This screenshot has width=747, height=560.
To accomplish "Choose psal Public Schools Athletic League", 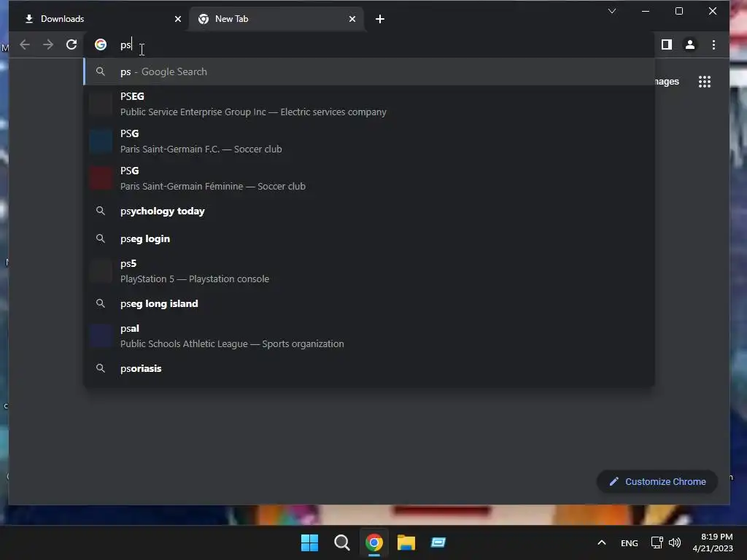I will click(x=369, y=335).
